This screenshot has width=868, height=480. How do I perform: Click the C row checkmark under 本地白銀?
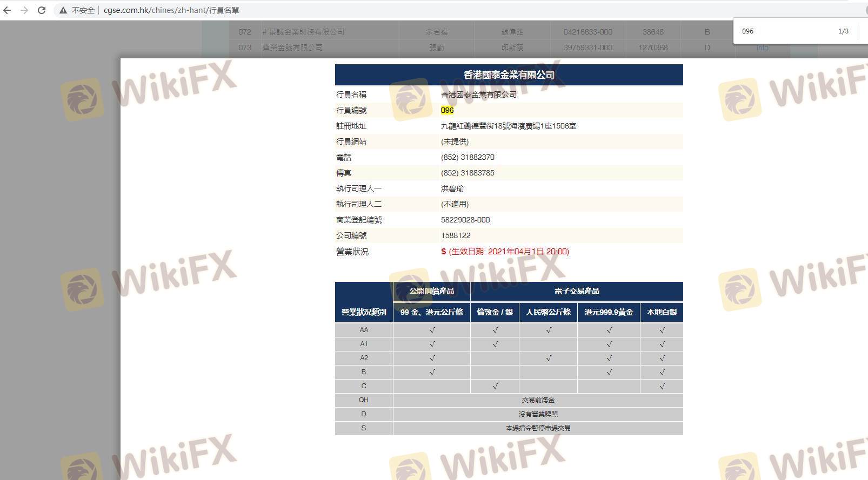pos(662,386)
